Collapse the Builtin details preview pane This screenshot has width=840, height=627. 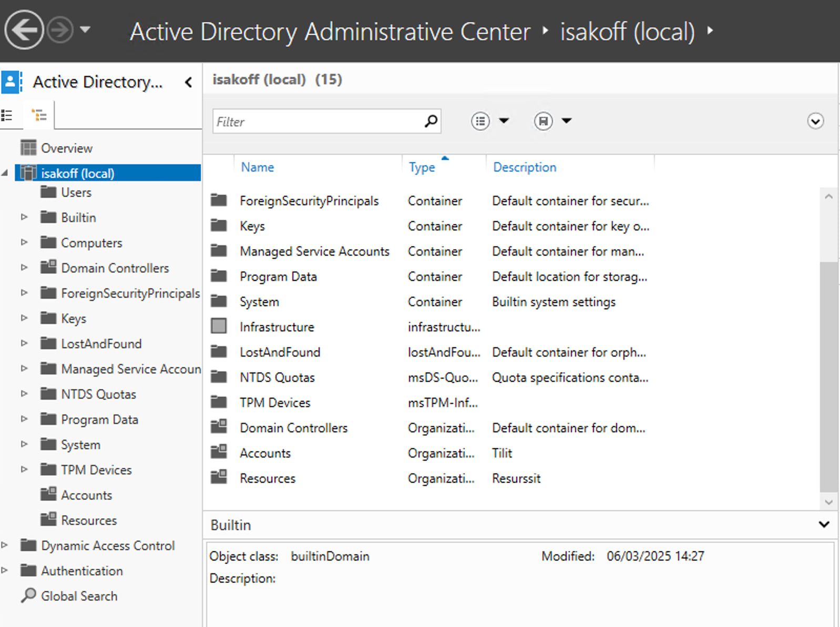(x=824, y=524)
